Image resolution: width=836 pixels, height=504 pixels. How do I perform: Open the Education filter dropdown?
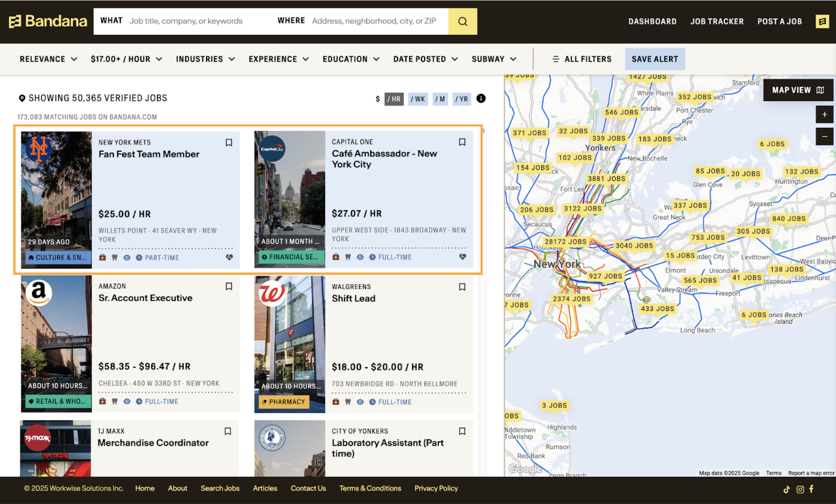click(x=351, y=59)
